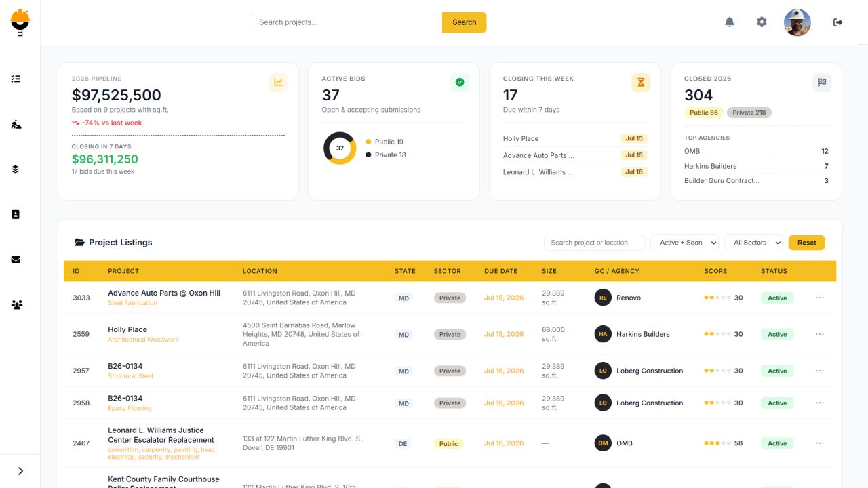Click the OM avatar for OMB
Screen dimensions: 868x488
pos(603,443)
